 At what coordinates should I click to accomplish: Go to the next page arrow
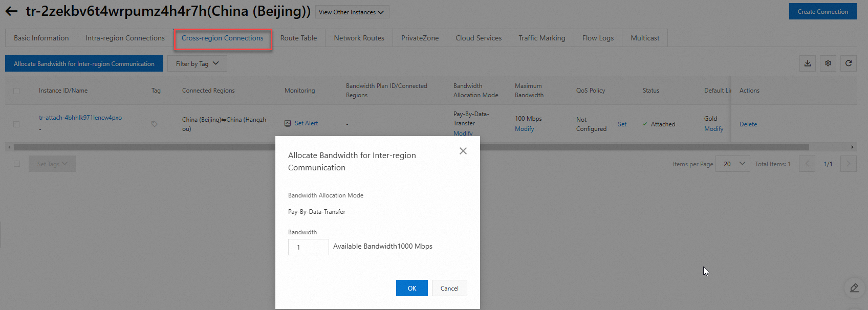[848, 164]
